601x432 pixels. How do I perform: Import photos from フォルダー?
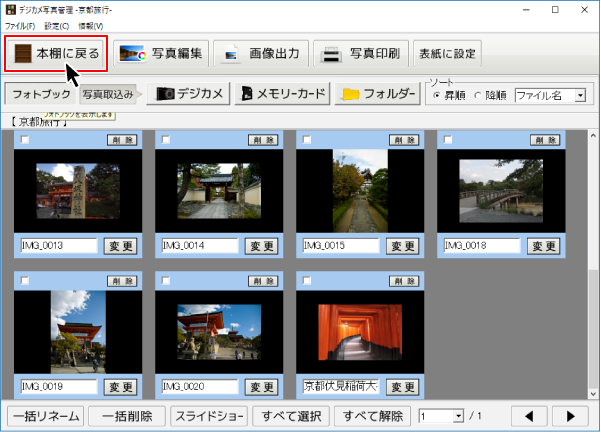click(x=378, y=94)
